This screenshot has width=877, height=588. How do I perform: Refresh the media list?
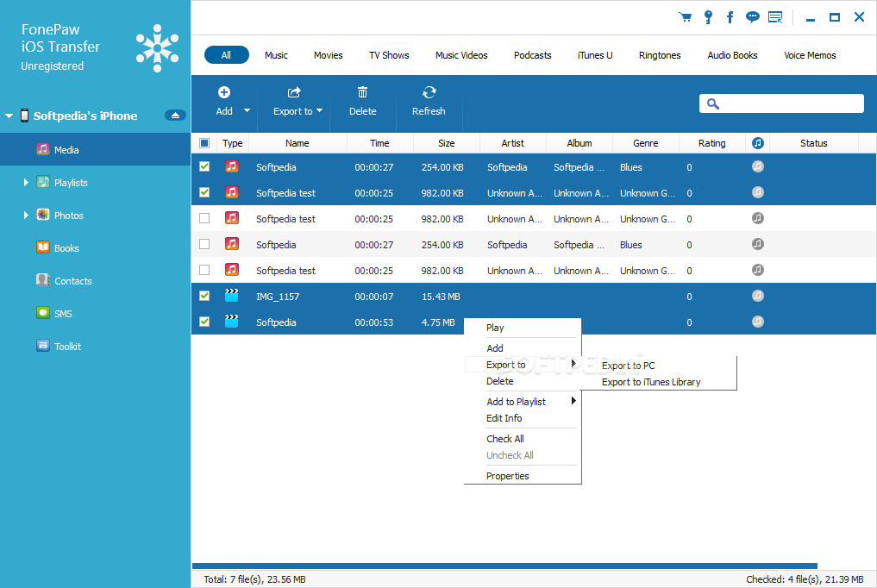(x=429, y=101)
